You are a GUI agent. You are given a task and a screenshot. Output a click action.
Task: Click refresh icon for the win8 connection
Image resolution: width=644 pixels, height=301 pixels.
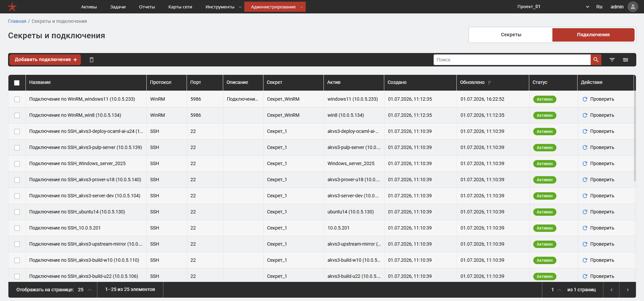[585, 115]
